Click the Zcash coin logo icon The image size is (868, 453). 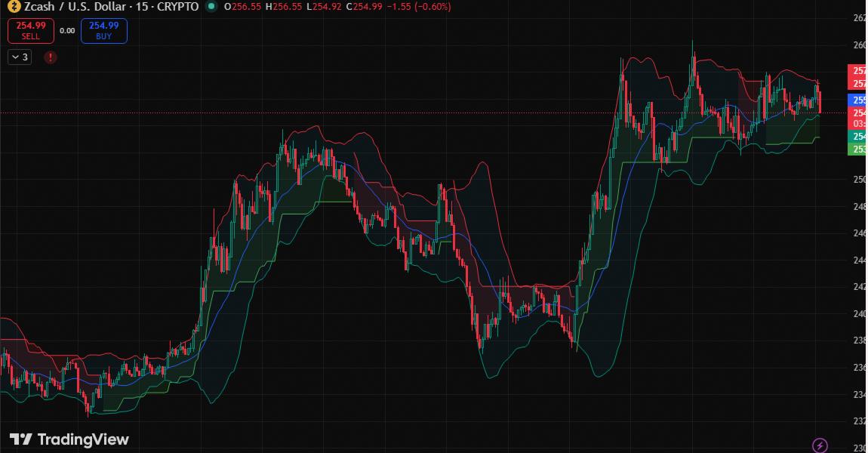13,7
